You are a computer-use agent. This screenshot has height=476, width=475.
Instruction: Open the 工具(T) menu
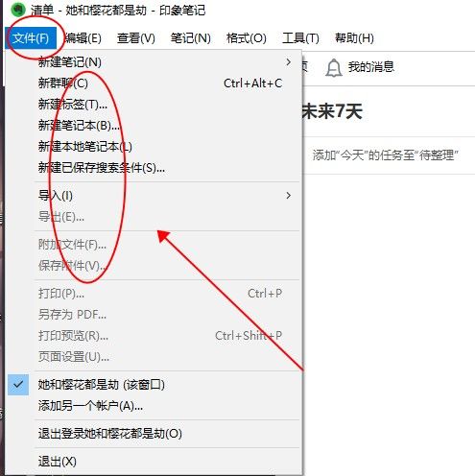click(300, 38)
